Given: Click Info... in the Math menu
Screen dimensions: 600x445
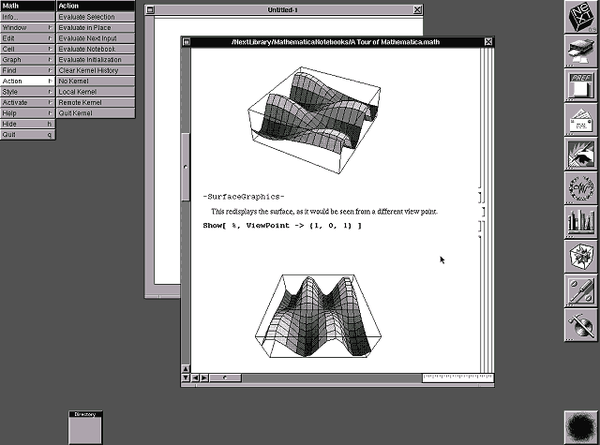Looking at the screenshot, I should [x=27, y=16].
